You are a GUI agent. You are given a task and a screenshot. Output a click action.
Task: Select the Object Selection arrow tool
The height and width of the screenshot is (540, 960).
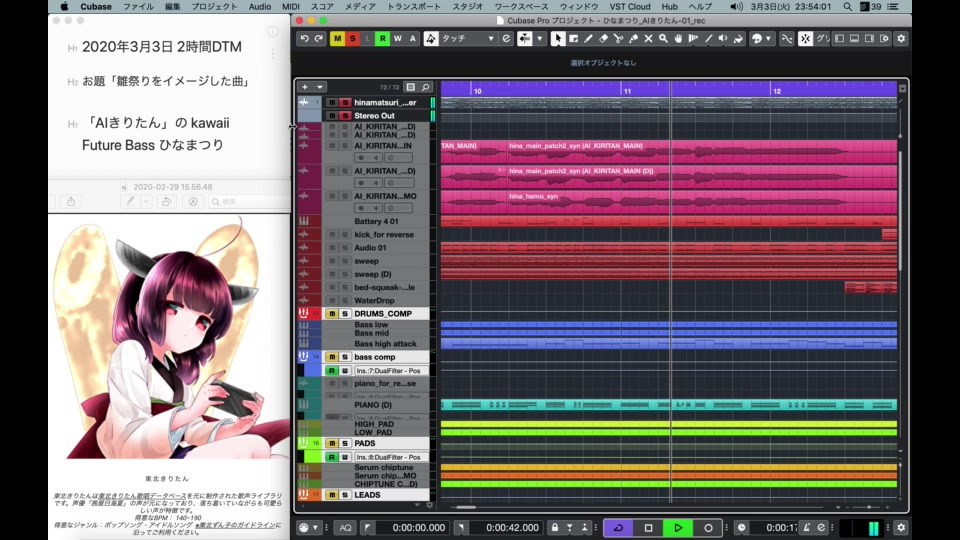click(x=557, y=39)
